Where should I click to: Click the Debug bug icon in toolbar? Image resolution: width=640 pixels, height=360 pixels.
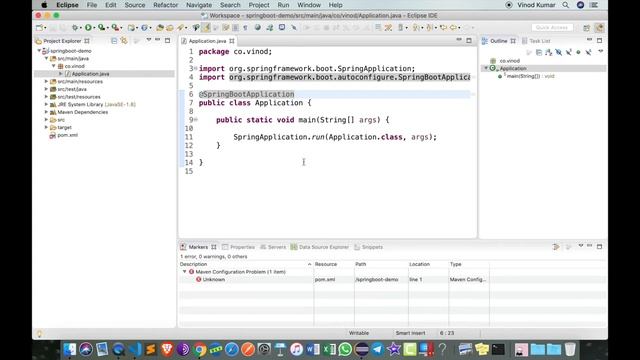(75, 27)
